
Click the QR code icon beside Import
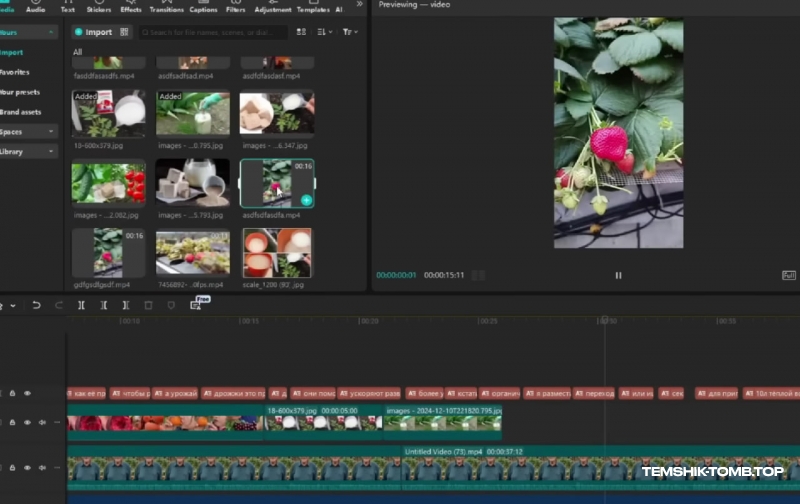(125, 32)
